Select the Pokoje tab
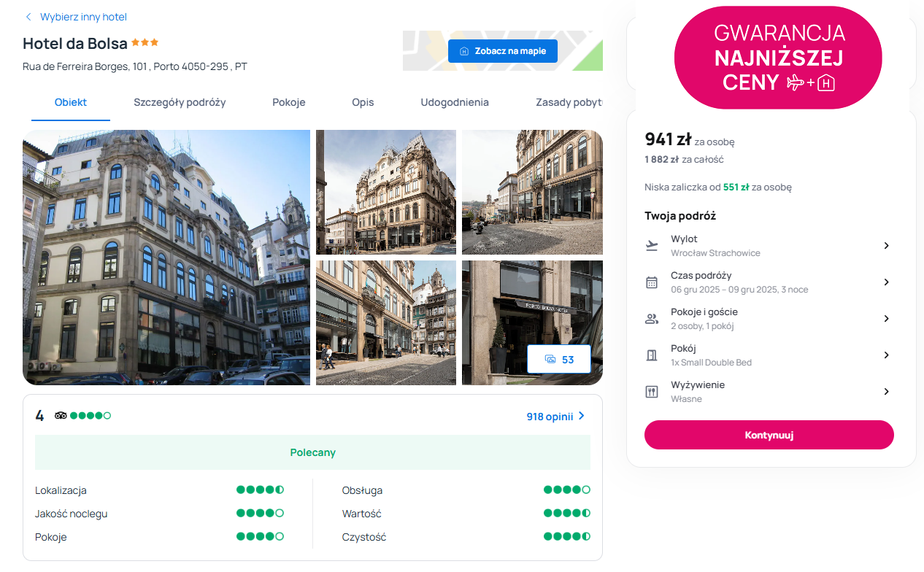 (289, 102)
